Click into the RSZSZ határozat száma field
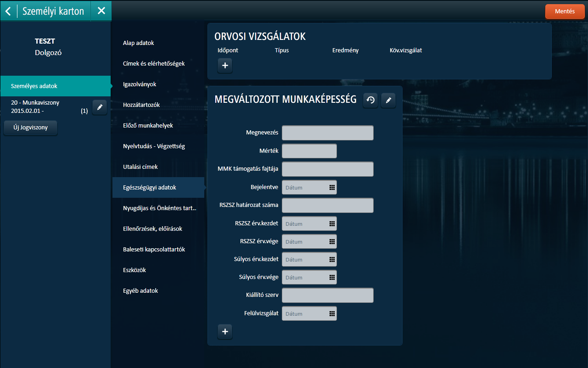 pos(328,205)
